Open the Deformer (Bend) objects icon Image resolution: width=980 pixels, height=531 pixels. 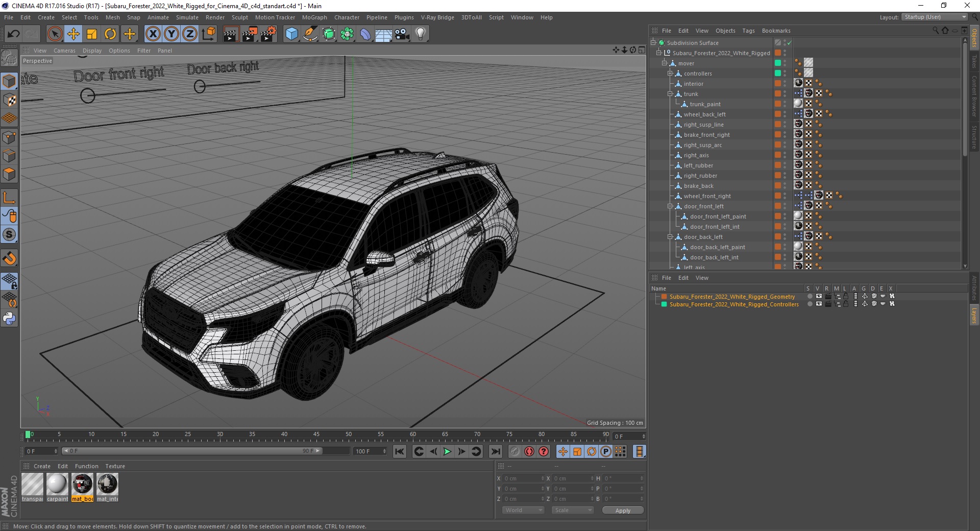pos(365,34)
